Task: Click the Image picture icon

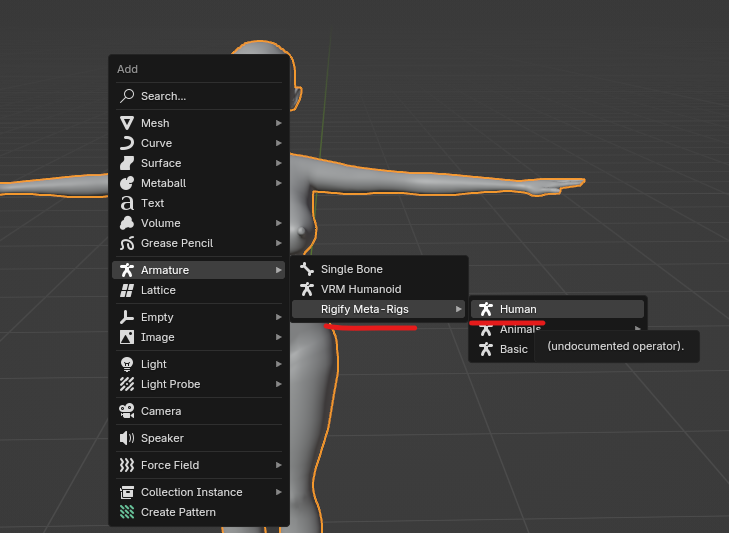Action: pos(127,337)
